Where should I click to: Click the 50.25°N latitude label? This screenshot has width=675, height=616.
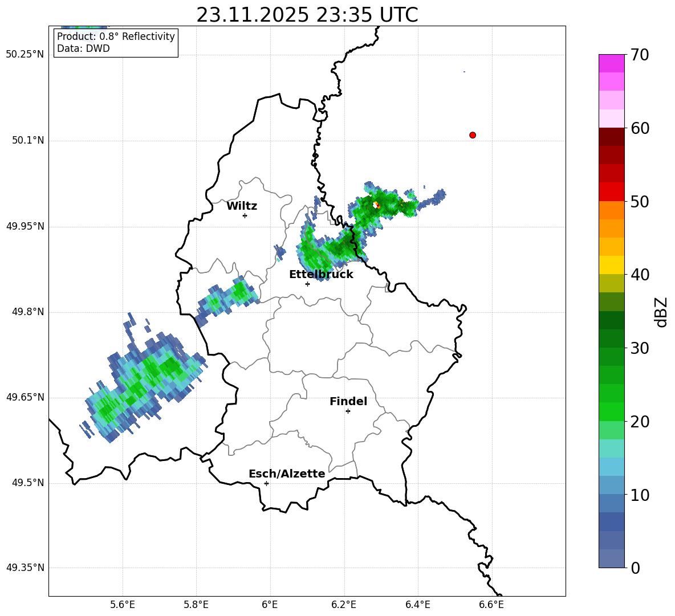25,55
